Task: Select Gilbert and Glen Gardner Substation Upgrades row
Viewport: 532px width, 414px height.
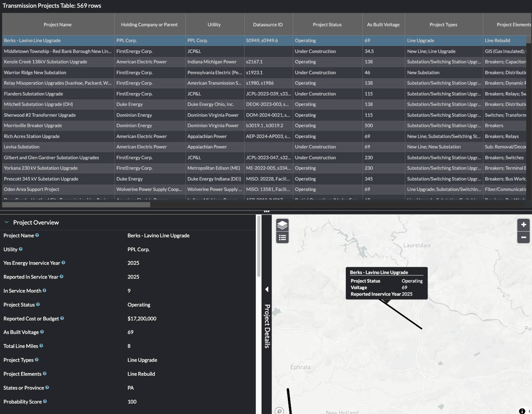Action: click(264, 158)
